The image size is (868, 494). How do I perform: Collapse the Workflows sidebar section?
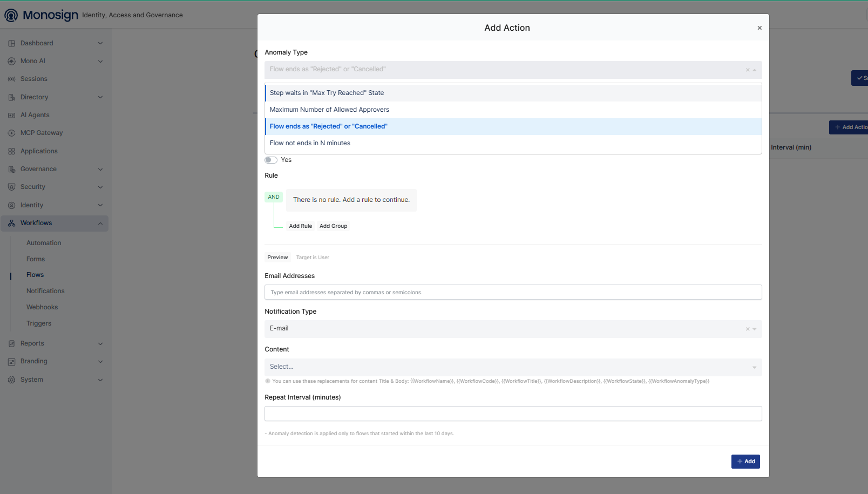pos(100,224)
